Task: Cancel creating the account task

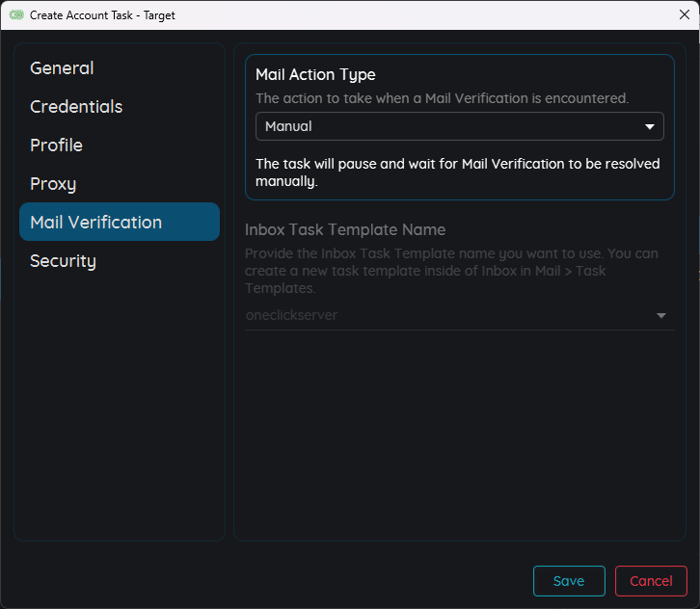Action: pyautogui.click(x=651, y=581)
